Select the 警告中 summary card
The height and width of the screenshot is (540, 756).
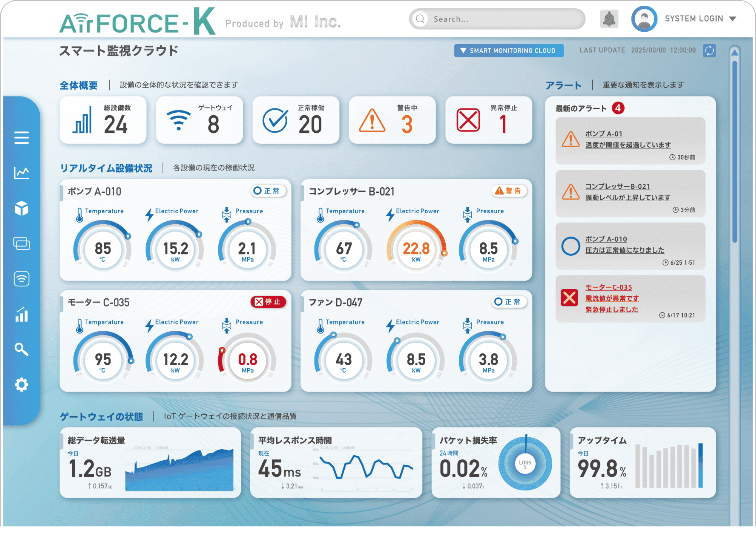pyautogui.click(x=392, y=120)
